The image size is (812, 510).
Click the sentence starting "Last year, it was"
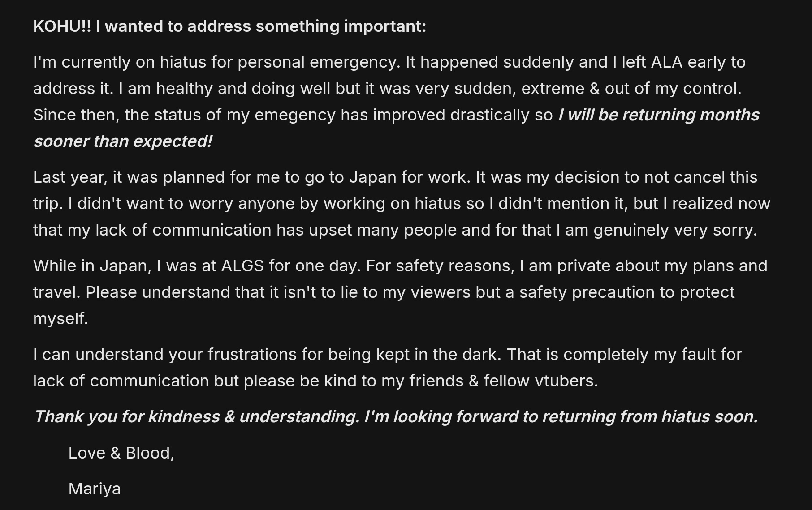[x=251, y=177]
